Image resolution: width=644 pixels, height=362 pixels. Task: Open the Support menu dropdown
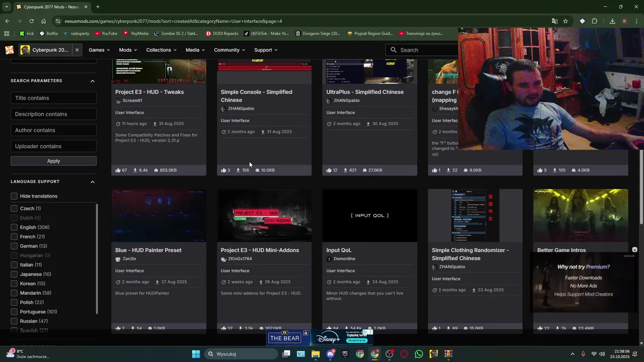pyautogui.click(x=266, y=50)
